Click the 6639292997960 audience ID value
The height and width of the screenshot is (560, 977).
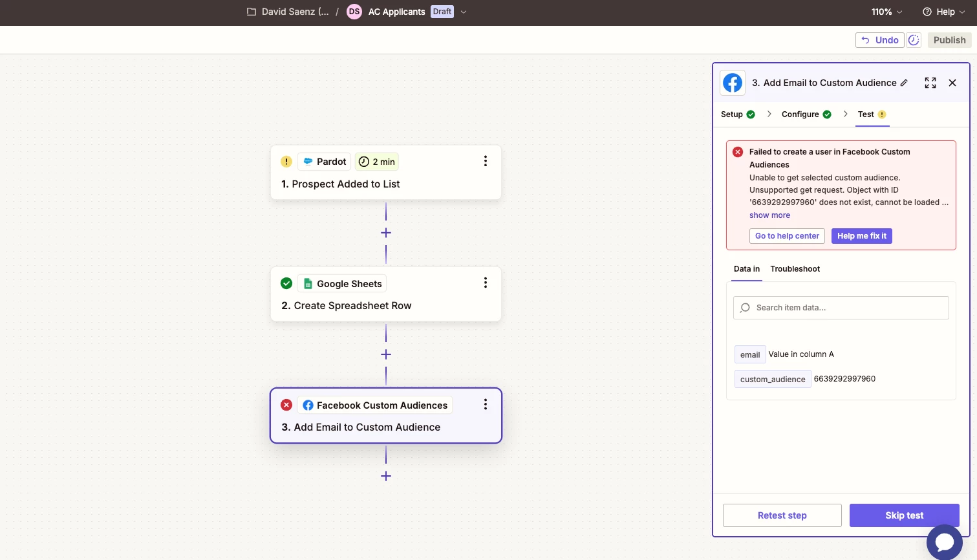(844, 379)
